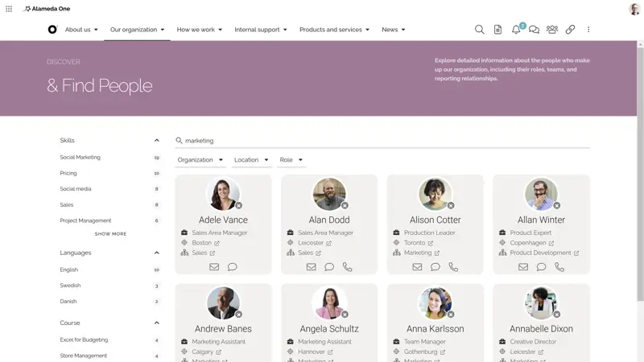
Task: Click the marketing search input field
Action: (x=382, y=140)
